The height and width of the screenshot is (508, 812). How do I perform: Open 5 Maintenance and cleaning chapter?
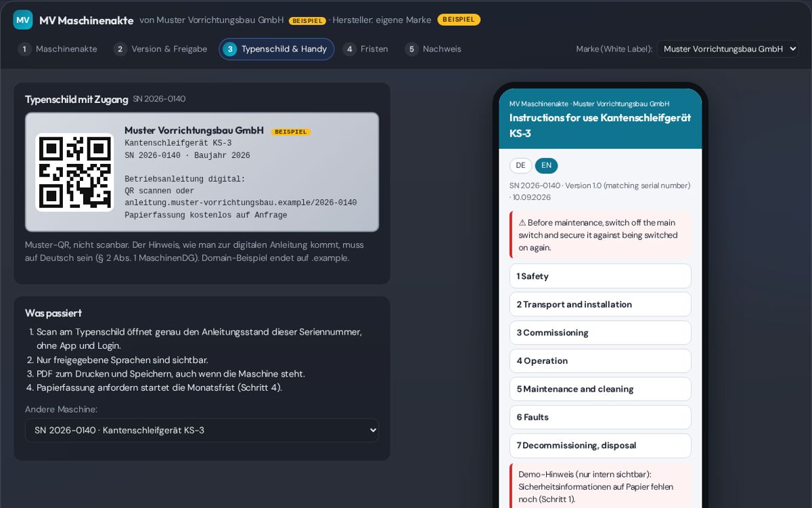tap(600, 389)
